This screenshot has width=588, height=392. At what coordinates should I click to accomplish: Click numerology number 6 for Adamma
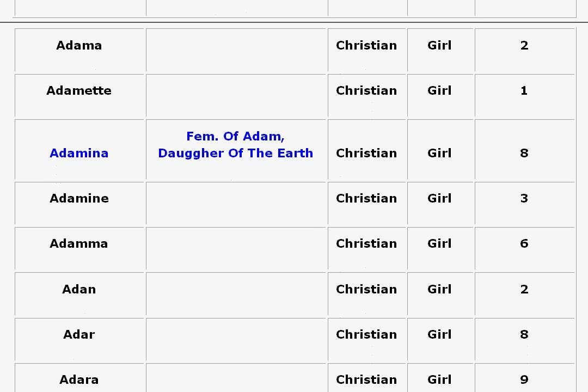524,243
